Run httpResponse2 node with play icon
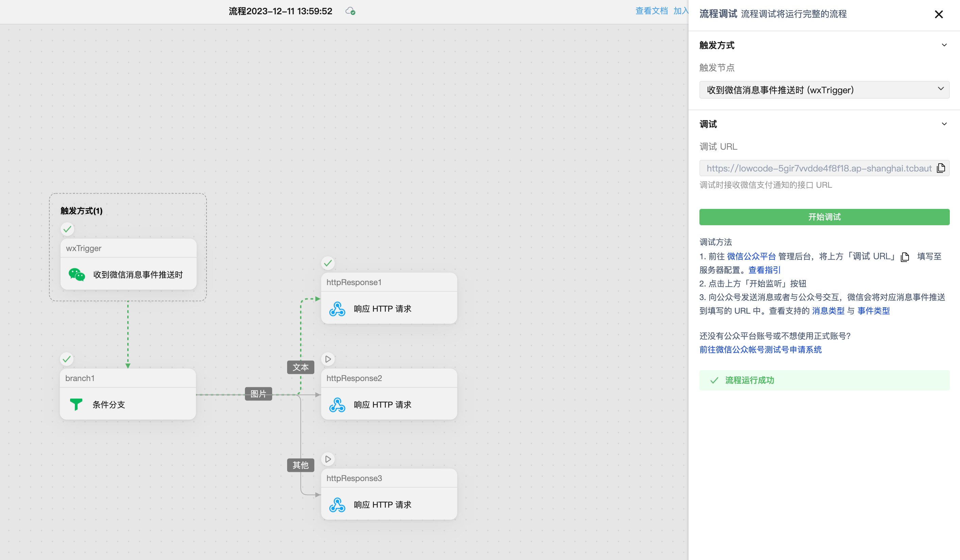 [x=328, y=359]
